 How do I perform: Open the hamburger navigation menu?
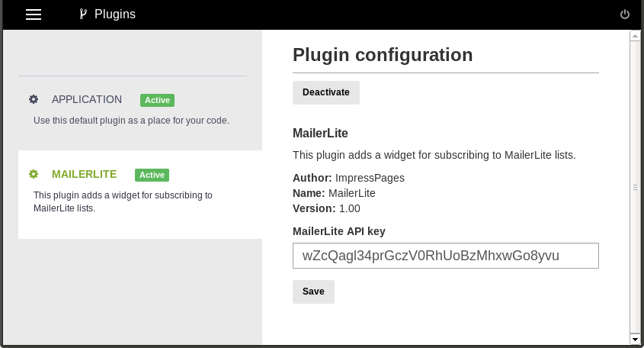(x=34, y=14)
